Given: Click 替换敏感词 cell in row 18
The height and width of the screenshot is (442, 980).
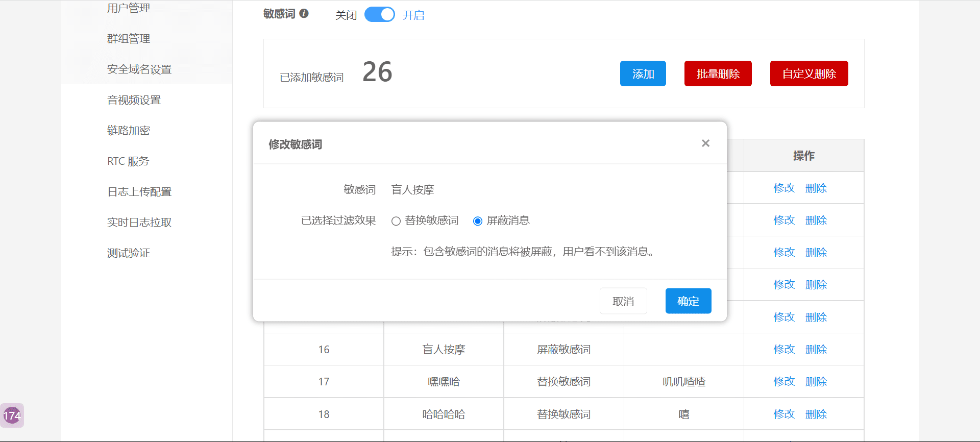Looking at the screenshot, I should (x=563, y=414).
